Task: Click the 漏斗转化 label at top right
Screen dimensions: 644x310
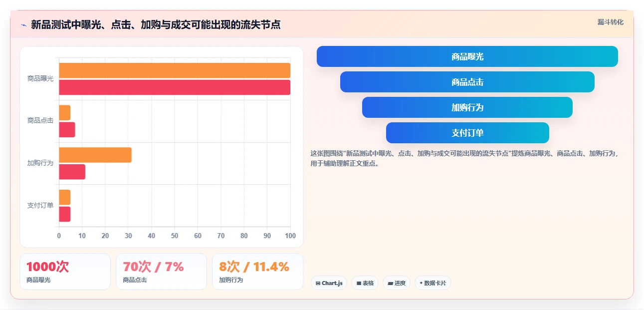Action: point(610,22)
